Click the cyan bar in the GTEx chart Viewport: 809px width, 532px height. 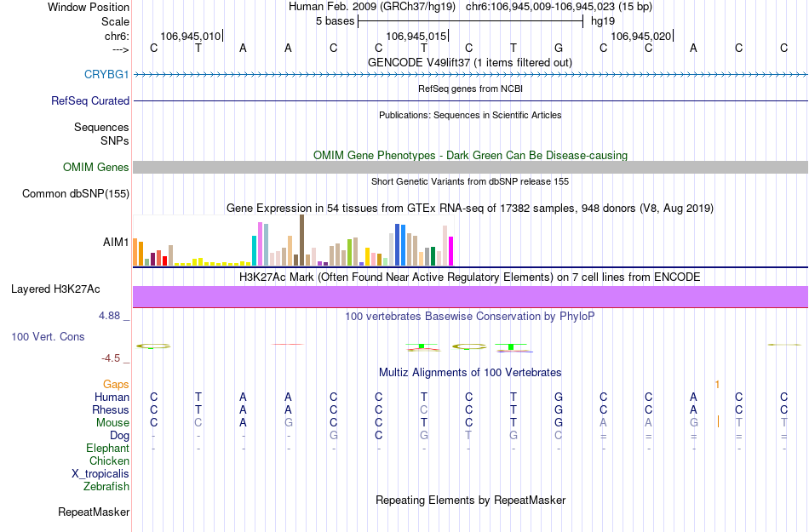[255, 251]
